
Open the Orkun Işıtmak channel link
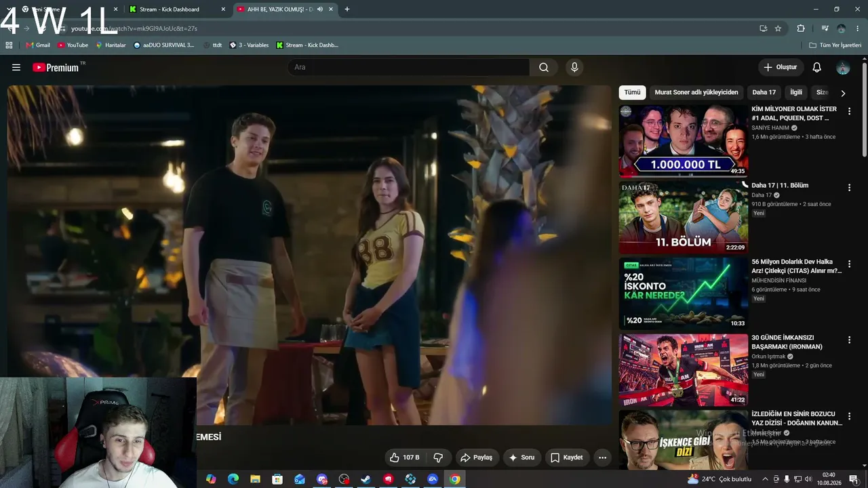coord(768,357)
